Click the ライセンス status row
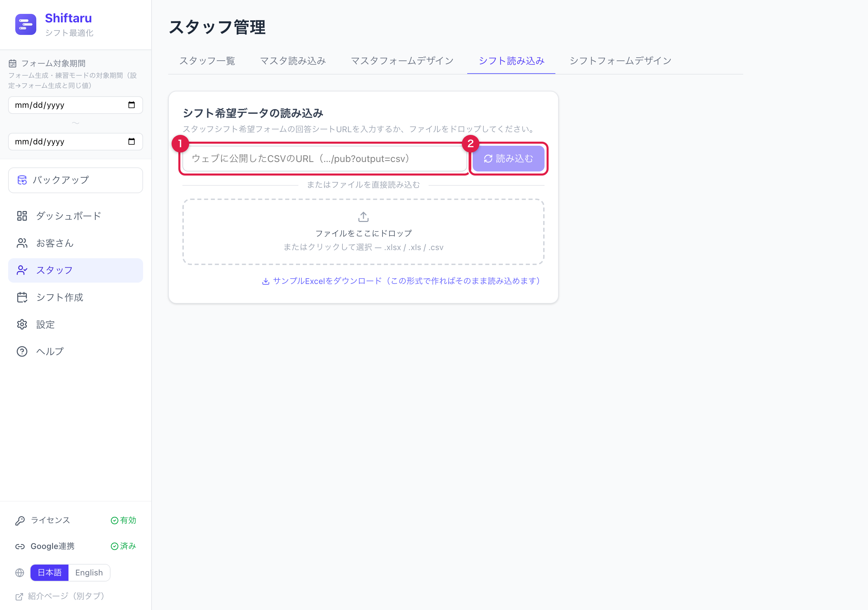 [x=76, y=521]
